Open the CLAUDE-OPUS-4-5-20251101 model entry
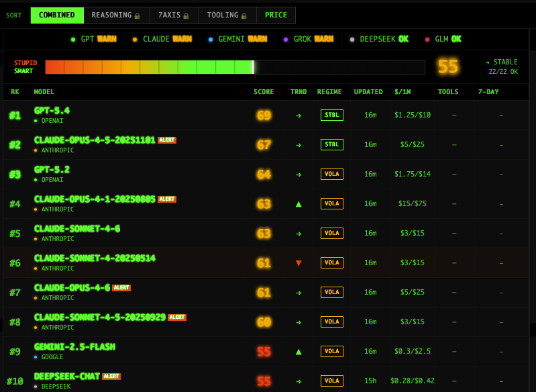This screenshot has height=392, width=536. click(x=95, y=140)
